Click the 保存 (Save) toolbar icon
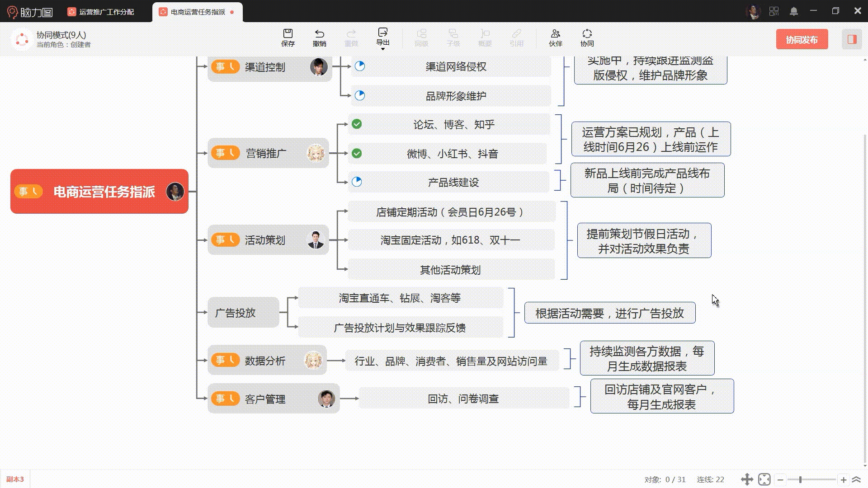 (x=288, y=38)
